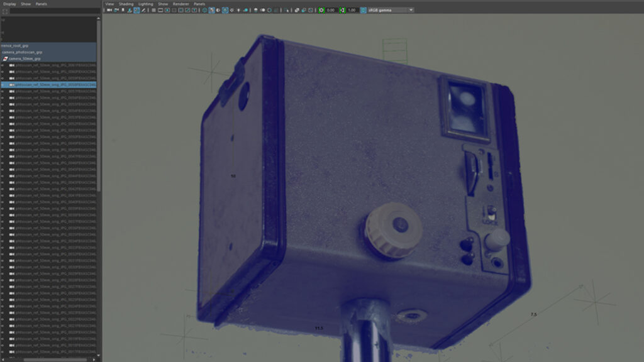
Task: Click the exposure icon beside 0.00
Action: click(x=321, y=11)
